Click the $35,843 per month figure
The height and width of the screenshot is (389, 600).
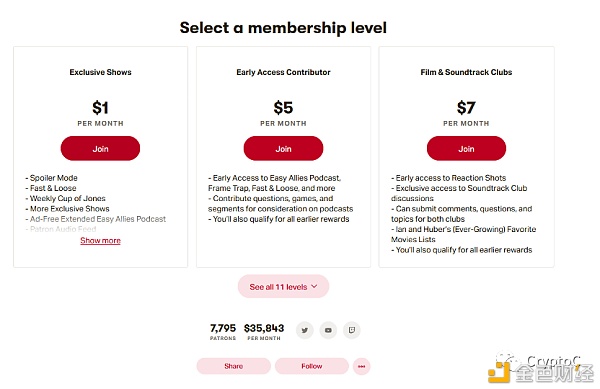264,331
